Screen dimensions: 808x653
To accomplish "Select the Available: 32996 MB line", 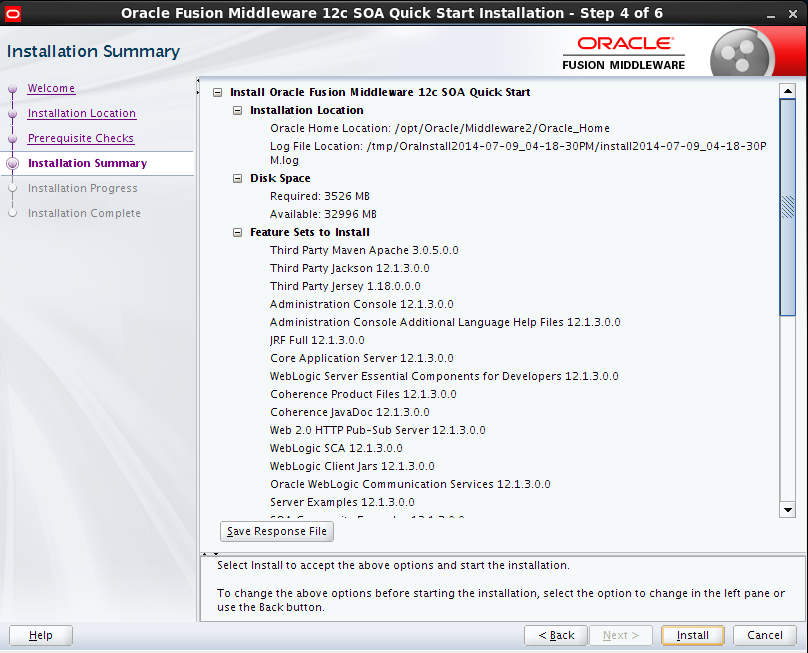I will (x=323, y=214).
